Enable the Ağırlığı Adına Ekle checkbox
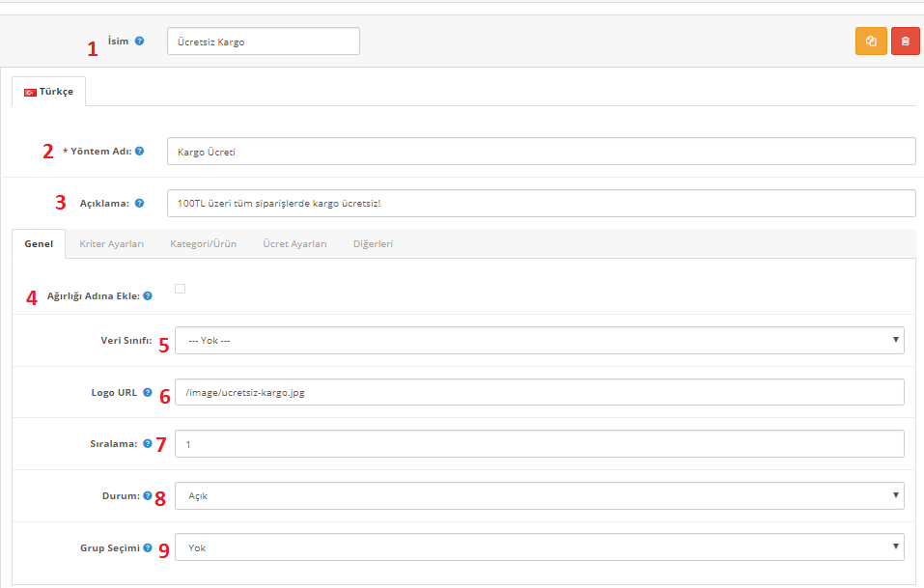This screenshot has height=588, width=924. coord(180,289)
